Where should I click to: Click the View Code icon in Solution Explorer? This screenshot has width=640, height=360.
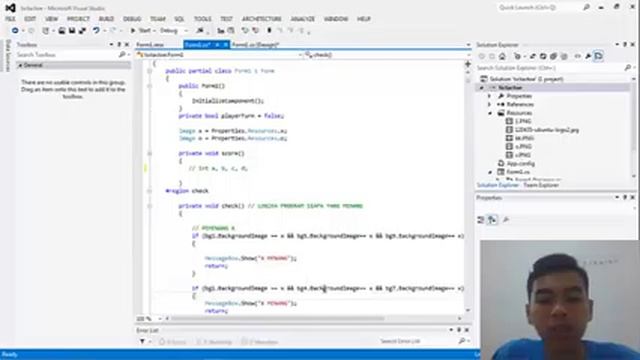tap(577, 56)
